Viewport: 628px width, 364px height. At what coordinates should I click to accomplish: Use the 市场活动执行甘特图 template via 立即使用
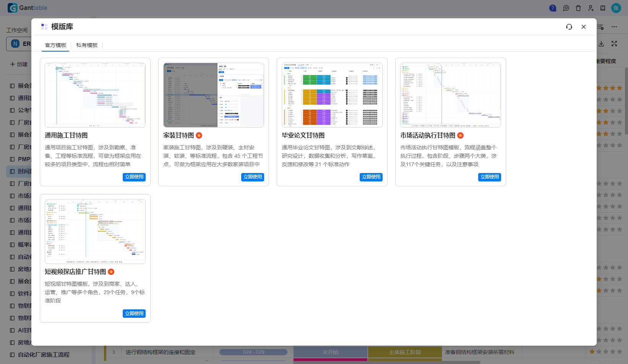(x=490, y=177)
